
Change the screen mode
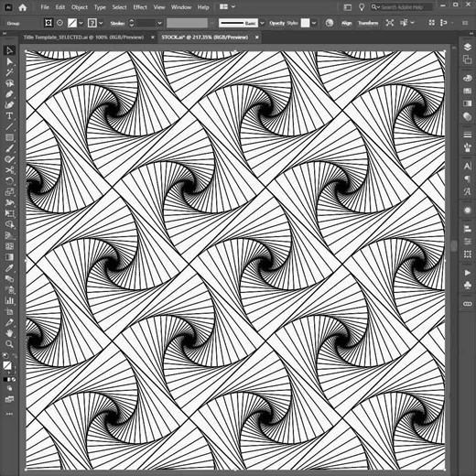(9, 399)
